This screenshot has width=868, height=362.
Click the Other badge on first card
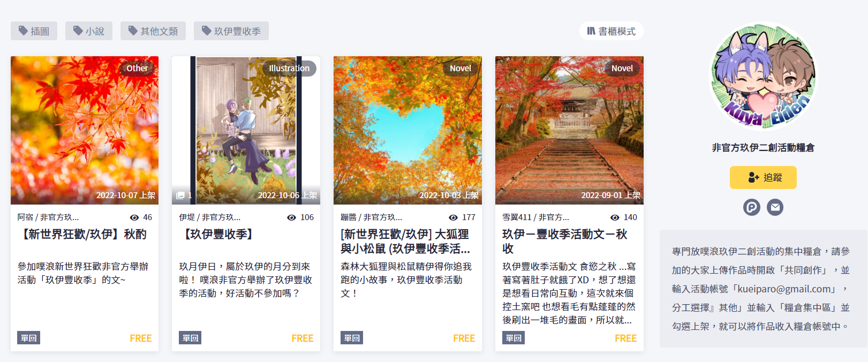click(137, 69)
